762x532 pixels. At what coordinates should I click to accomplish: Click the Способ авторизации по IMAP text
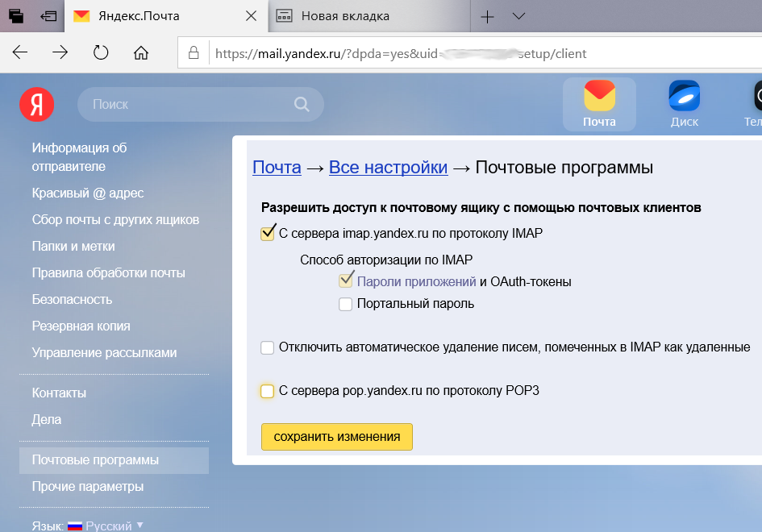point(386,260)
